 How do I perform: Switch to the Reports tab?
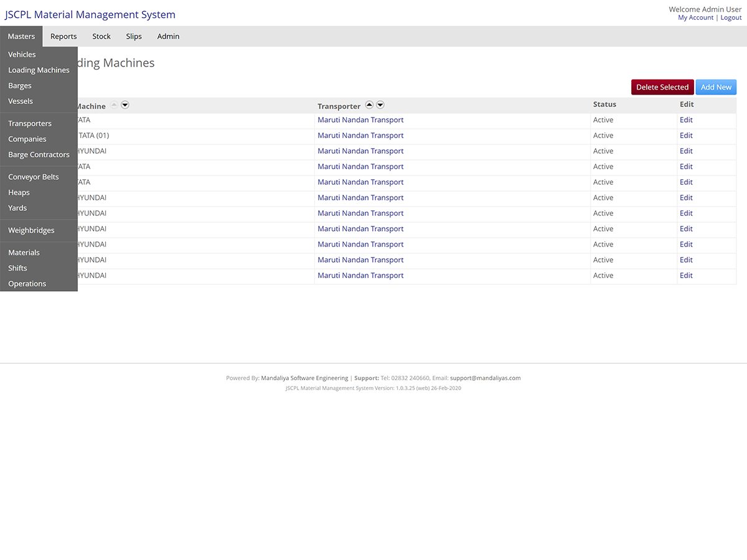pos(63,36)
